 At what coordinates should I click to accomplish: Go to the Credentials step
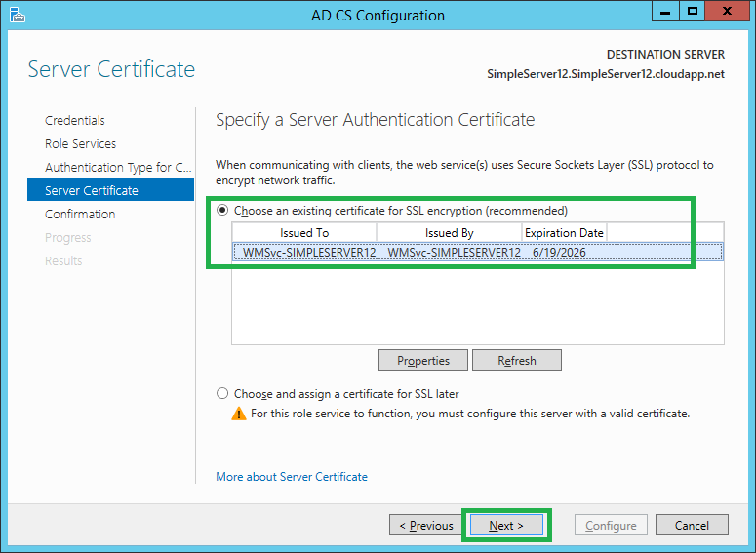(x=75, y=121)
